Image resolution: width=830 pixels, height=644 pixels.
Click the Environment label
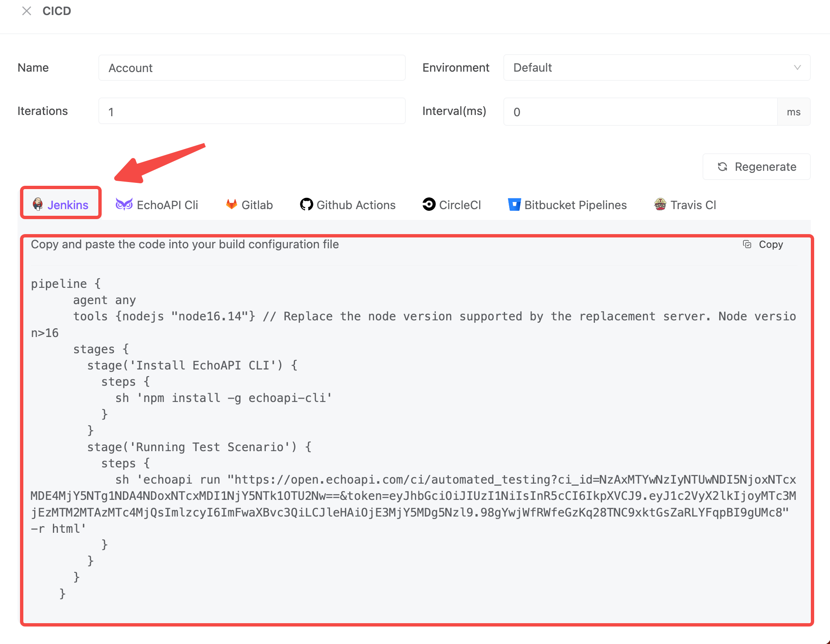pyautogui.click(x=456, y=67)
